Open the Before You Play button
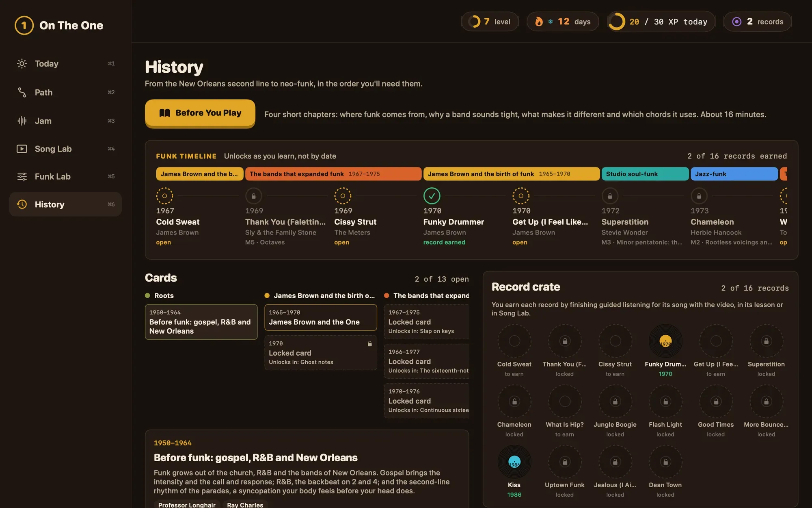812x508 pixels. (200, 113)
